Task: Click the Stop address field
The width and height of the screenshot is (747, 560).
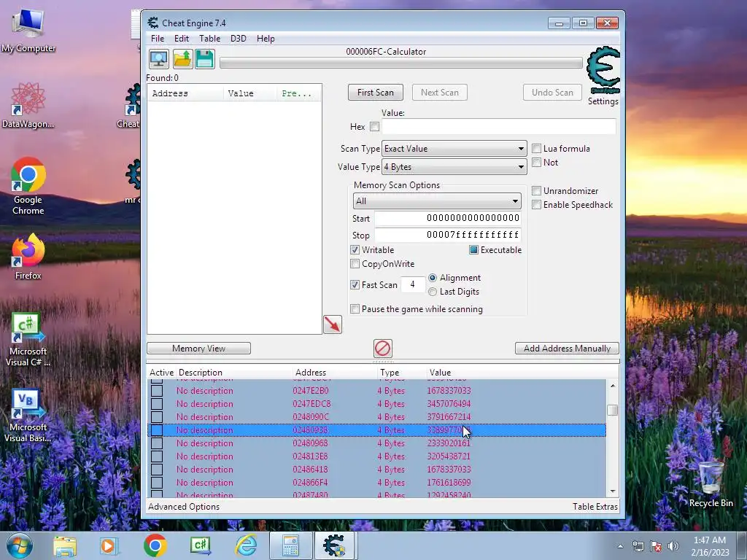Action: (x=448, y=235)
